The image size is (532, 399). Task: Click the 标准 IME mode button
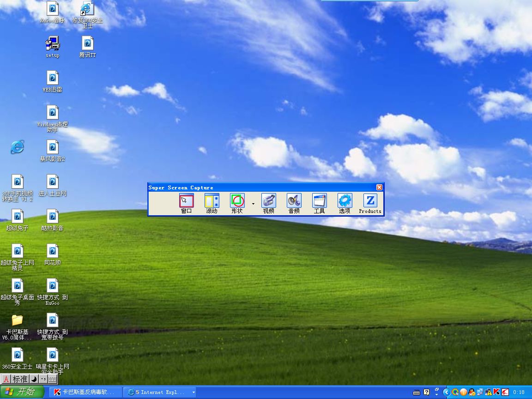pyautogui.click(x=20, y=379)
